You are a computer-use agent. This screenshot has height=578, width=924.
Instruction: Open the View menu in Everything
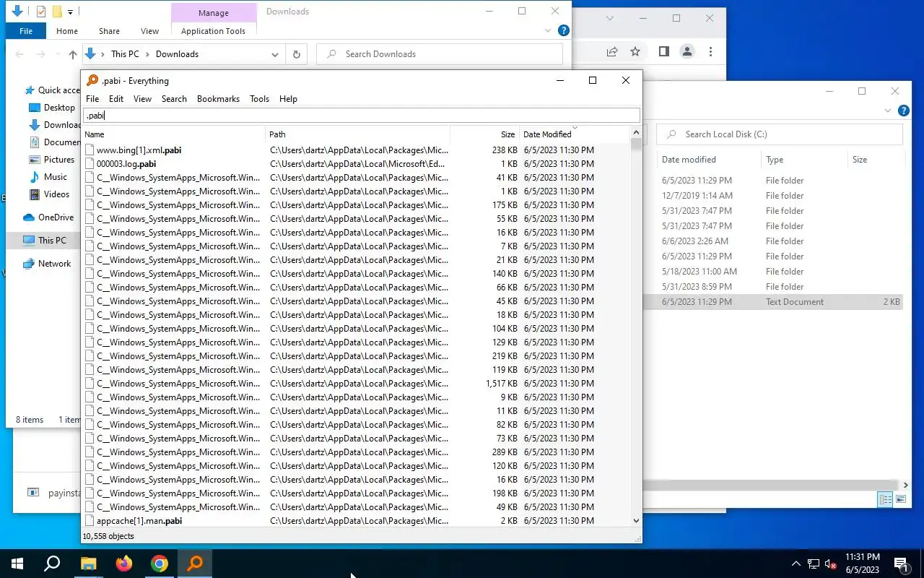142,99
